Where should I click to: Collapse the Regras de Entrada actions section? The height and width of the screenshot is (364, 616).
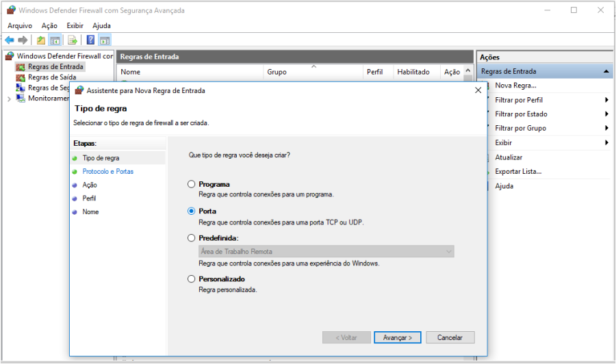pyautogui.click(x=606, y=71)
